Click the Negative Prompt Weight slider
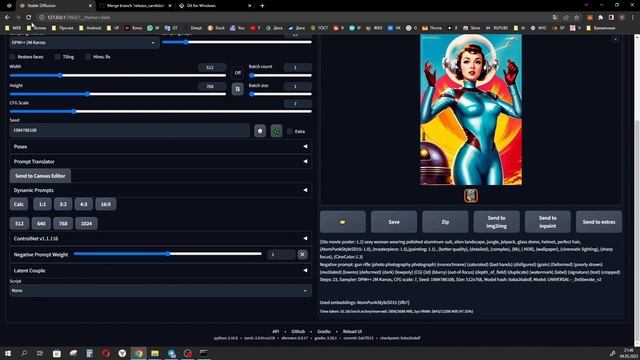The height and width of the screenshot is (360, 640). pos(168,254)
